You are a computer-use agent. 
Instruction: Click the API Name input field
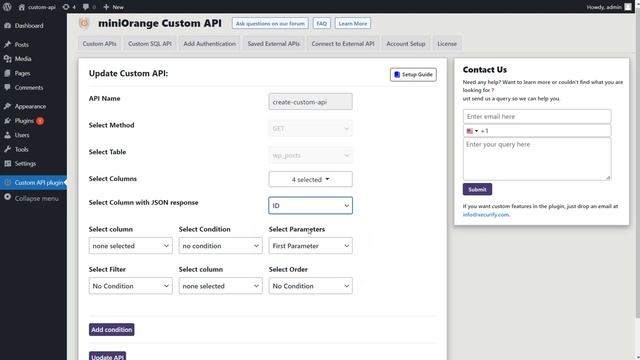pyautogui.click(x=310, y=102)
